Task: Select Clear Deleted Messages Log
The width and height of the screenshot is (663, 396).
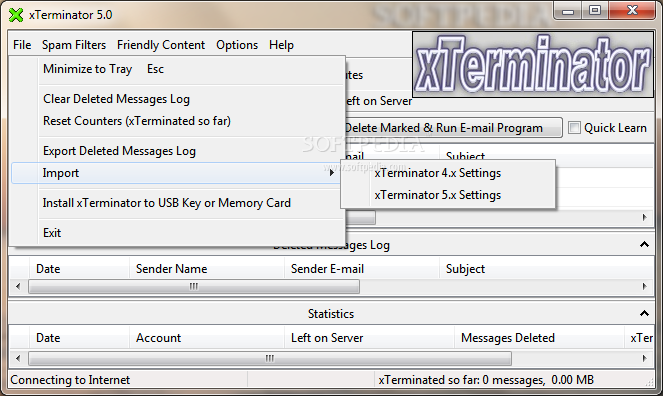Action: click(178, 99)
